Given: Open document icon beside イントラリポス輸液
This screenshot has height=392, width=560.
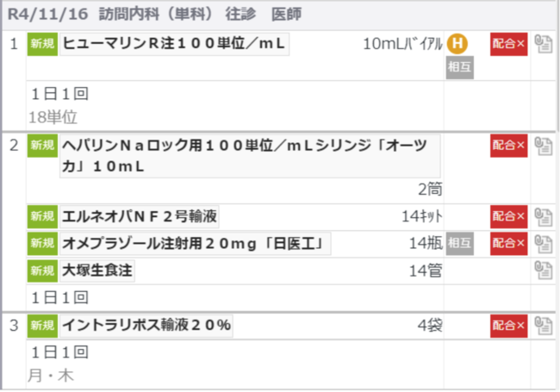Looking at the screenshot, I should pos(544,326).
